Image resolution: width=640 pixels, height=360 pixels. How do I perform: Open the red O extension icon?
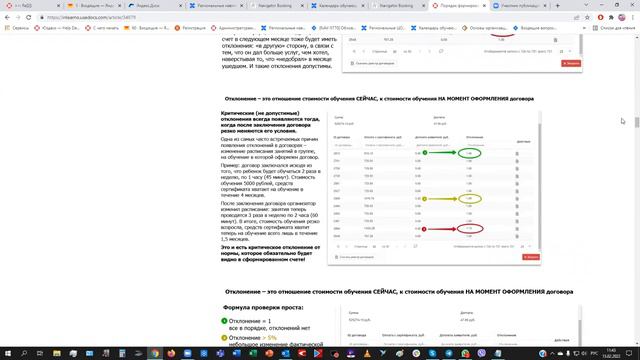coord(600,18)
